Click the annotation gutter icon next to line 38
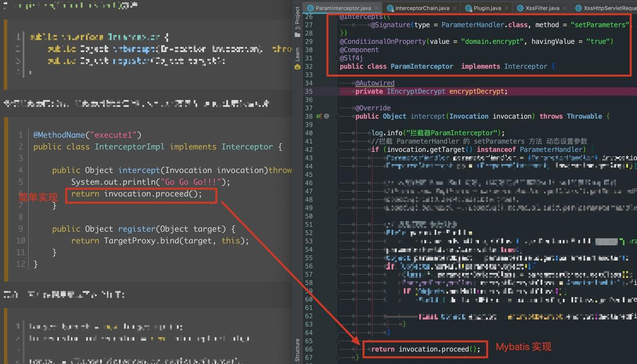637x364 pixels. [x=327, y=116]
